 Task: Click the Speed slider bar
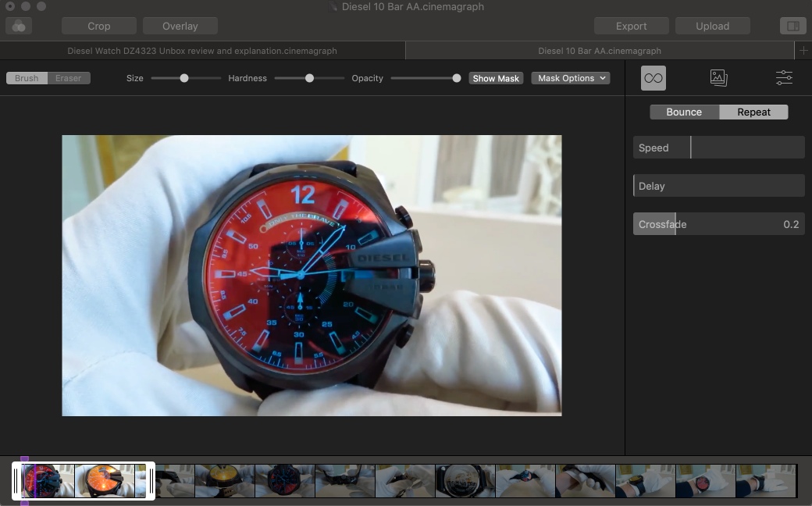719,148
